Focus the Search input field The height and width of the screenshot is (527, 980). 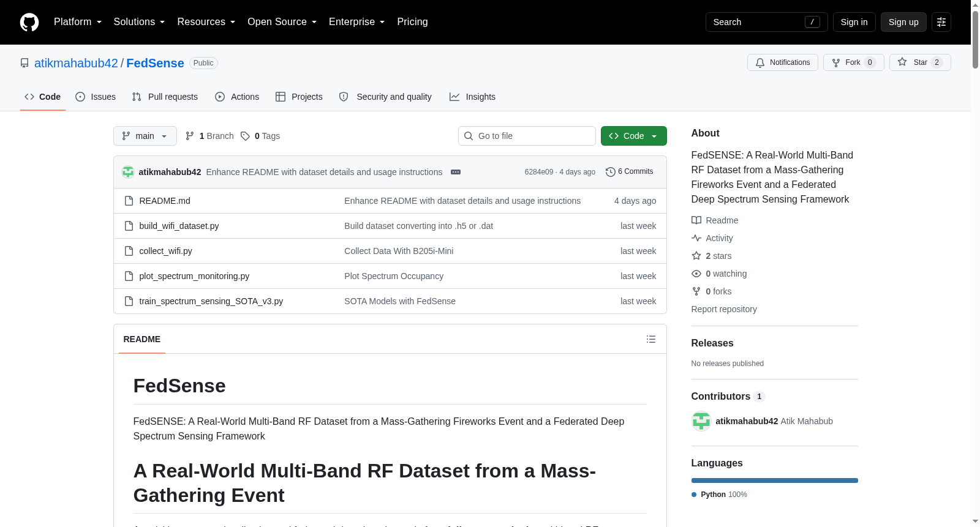pyautogui.click(x=766, y=22)
